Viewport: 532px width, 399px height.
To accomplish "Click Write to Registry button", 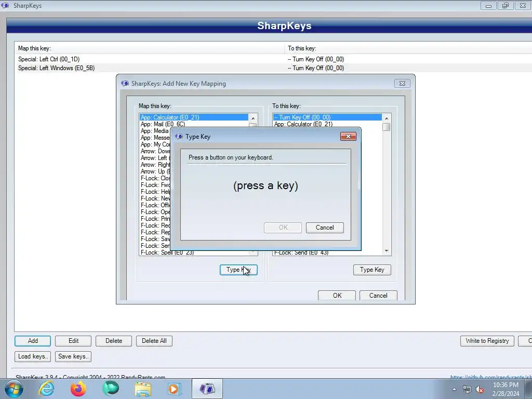I will point(487,341).
